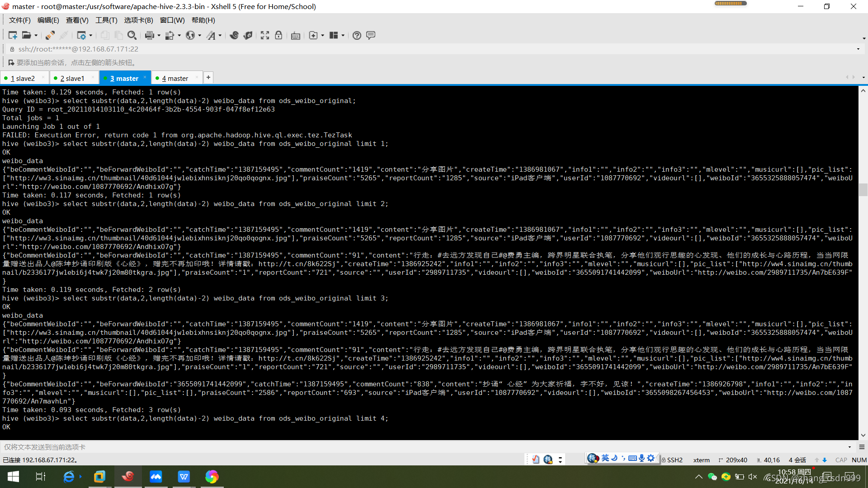This screenshot has width=868, height=488.
Task: Open the Help question mark icon
Action: coord(357,35)
